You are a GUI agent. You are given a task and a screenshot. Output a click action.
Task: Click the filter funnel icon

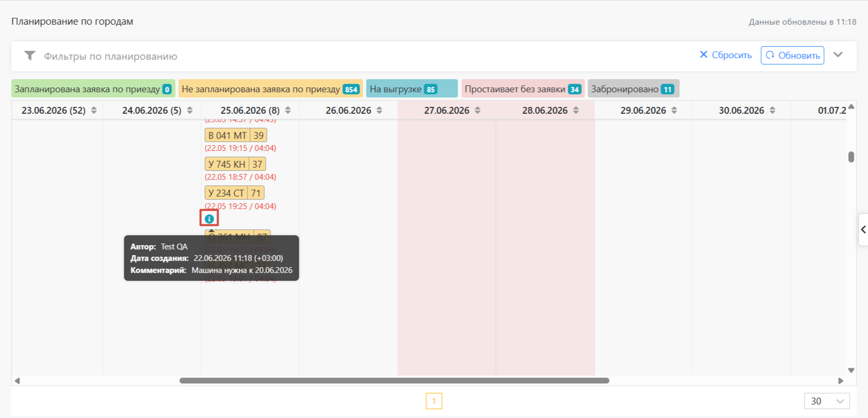[30, 56]
